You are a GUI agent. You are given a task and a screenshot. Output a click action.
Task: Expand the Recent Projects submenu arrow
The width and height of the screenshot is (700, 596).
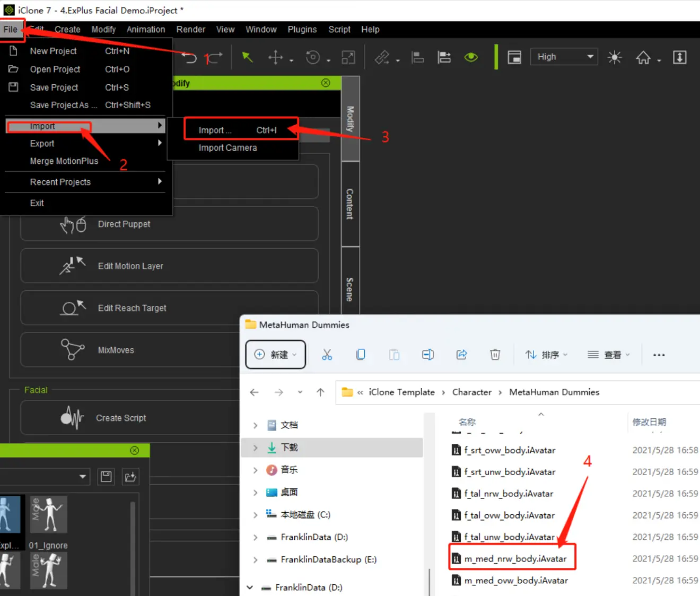click(x=160, y=181)
